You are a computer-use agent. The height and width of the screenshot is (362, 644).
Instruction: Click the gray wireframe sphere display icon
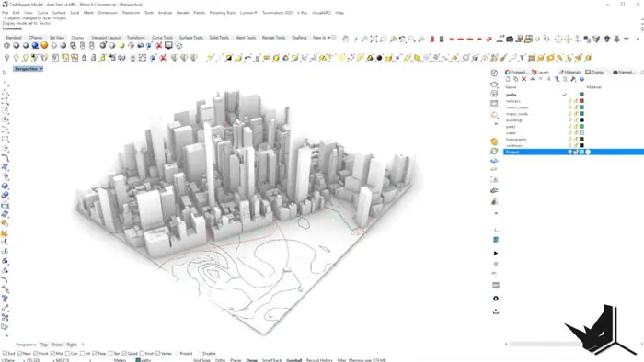(53, 46)
